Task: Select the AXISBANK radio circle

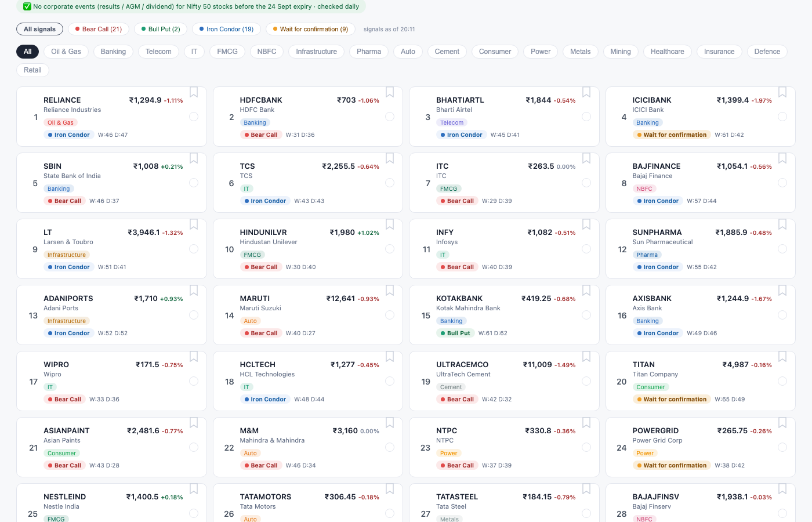Action: [782, 315]
